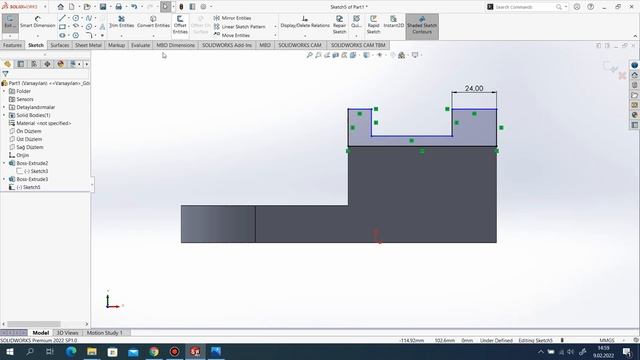
Task: Expand Solid Bodies(1) node
Action: [x=4, y=115]
